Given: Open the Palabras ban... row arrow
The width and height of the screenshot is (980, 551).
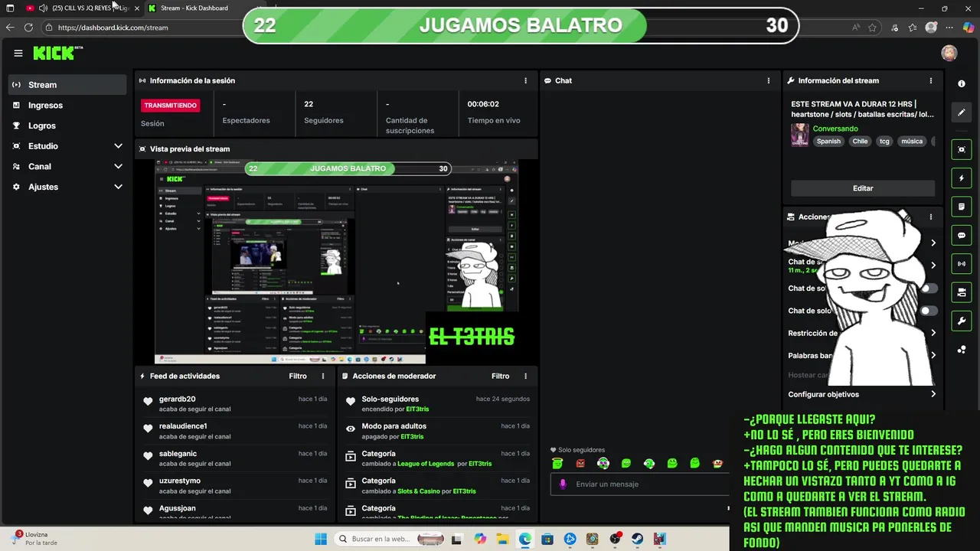Looking at the screenshot, I should 933,355.
